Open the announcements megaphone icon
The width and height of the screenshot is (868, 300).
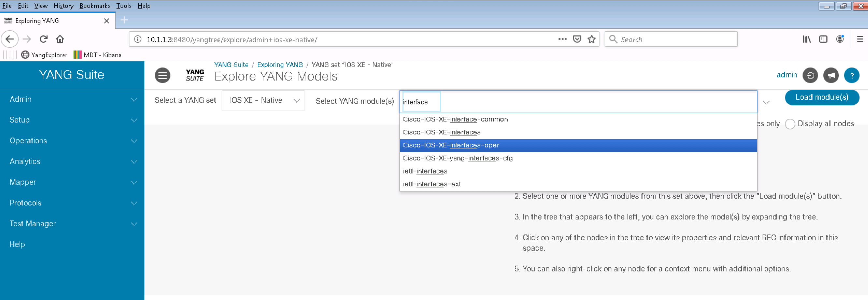[x=831, y=75]
